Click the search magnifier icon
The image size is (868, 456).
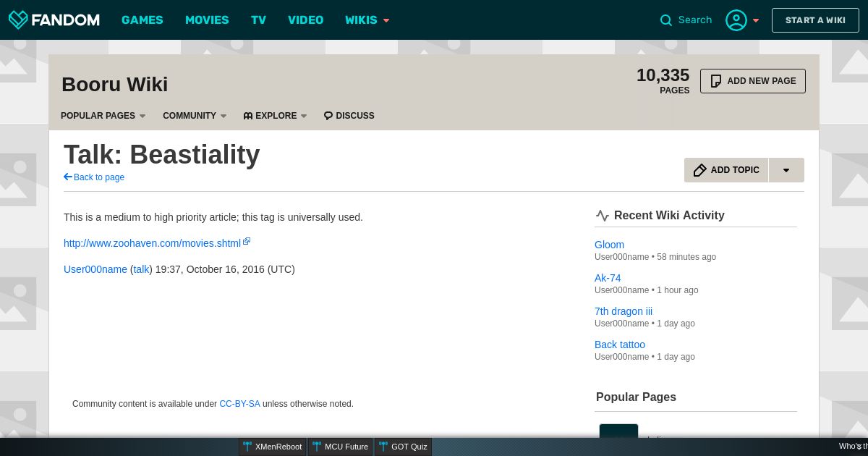(x=666, y=20)
